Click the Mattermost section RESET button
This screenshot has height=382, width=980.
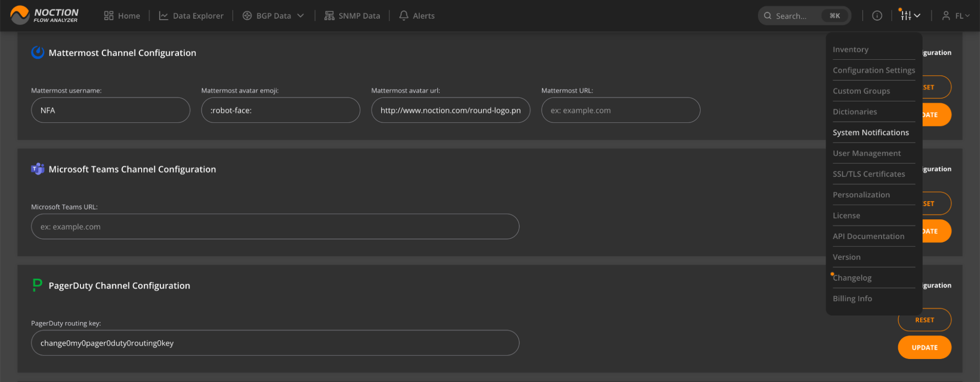pyautogui.click(x=937, y=87)
